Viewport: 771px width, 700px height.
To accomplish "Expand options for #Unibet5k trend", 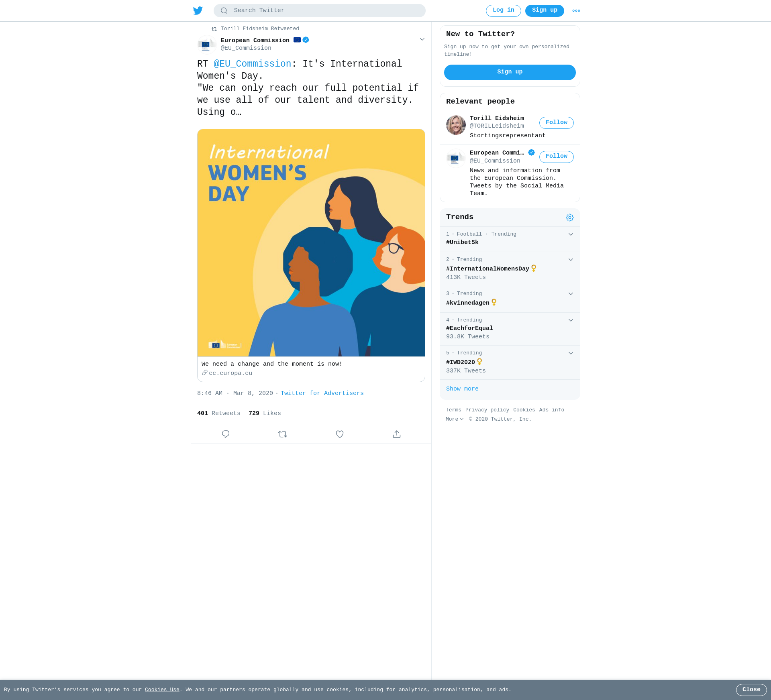I will coord(571,234).
